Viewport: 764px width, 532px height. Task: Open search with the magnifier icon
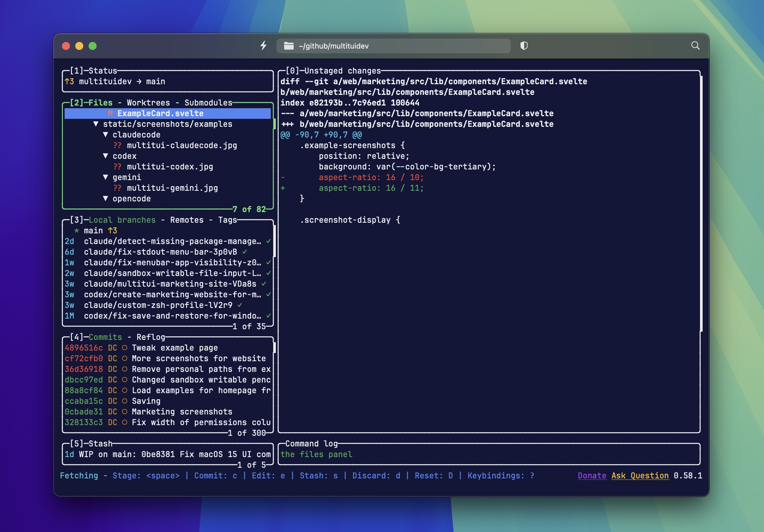(x=695, y=45)
